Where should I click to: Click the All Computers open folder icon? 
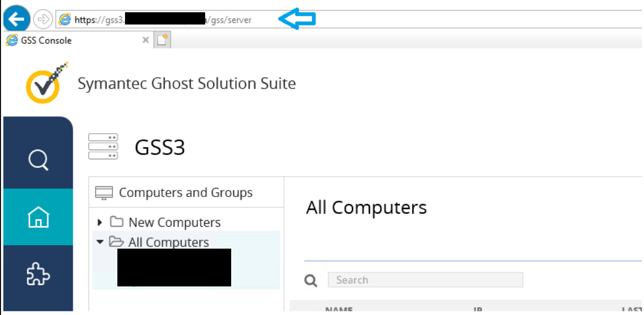pos(117,241)
